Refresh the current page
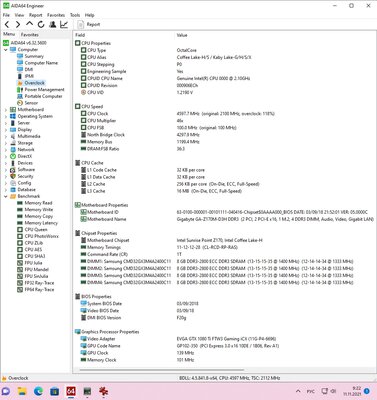377x400 pixels. click(x=41, y=24)
